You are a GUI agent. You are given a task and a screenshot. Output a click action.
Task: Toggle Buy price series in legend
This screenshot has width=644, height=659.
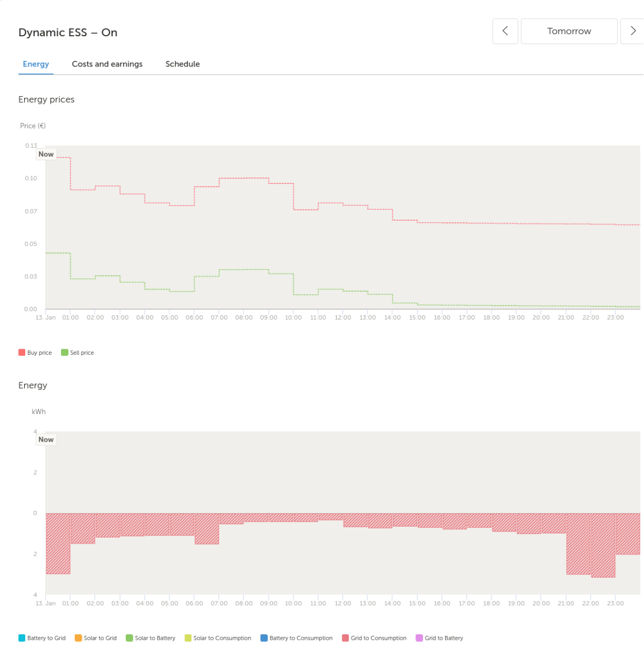35,353
